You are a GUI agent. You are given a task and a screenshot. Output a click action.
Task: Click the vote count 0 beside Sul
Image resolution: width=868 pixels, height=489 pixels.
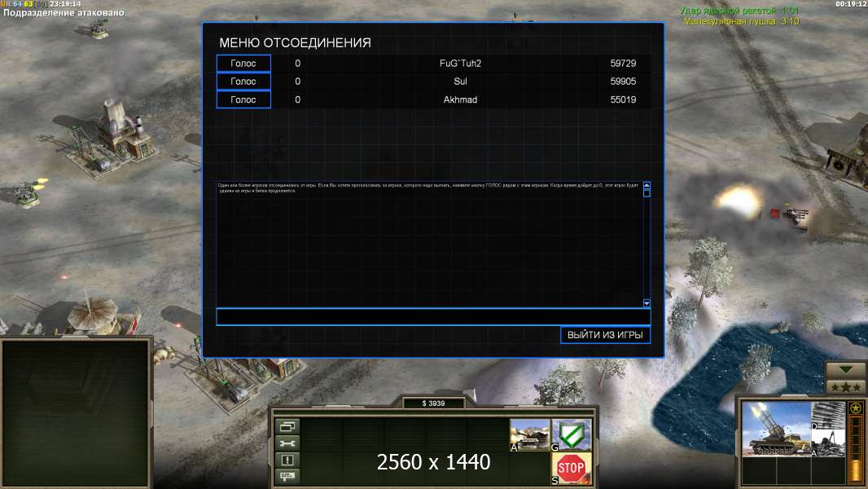[298, 81]
